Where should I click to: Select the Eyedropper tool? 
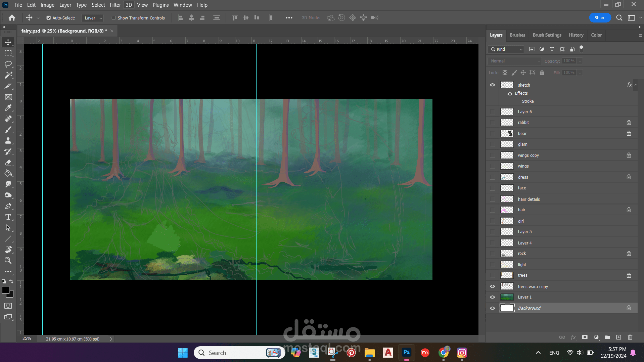pos(8,108)
